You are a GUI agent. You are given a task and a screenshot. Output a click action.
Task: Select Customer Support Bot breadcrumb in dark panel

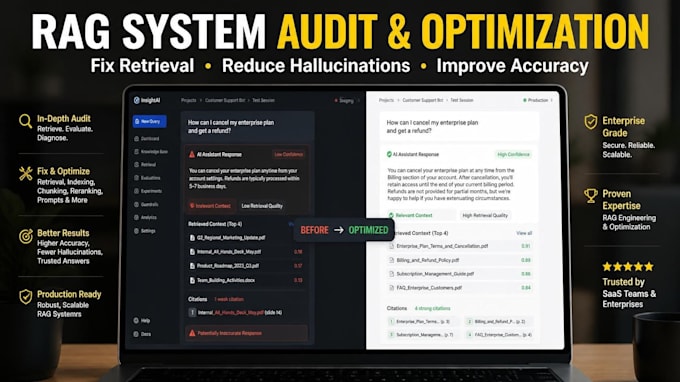click(x=225, y=100)
